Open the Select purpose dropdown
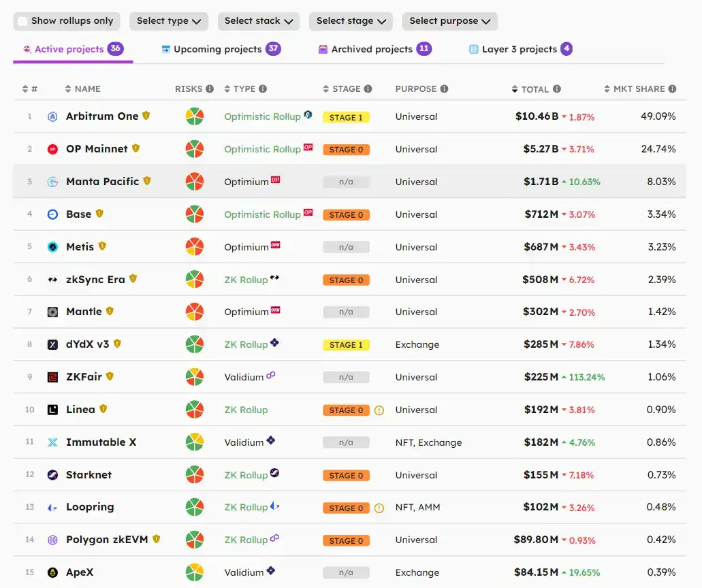Screen dimensions: 702x588 pos(449,21)
